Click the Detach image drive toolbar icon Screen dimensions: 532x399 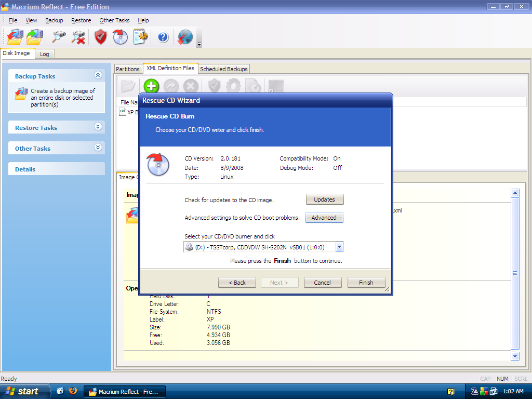[x=78, y=37]
